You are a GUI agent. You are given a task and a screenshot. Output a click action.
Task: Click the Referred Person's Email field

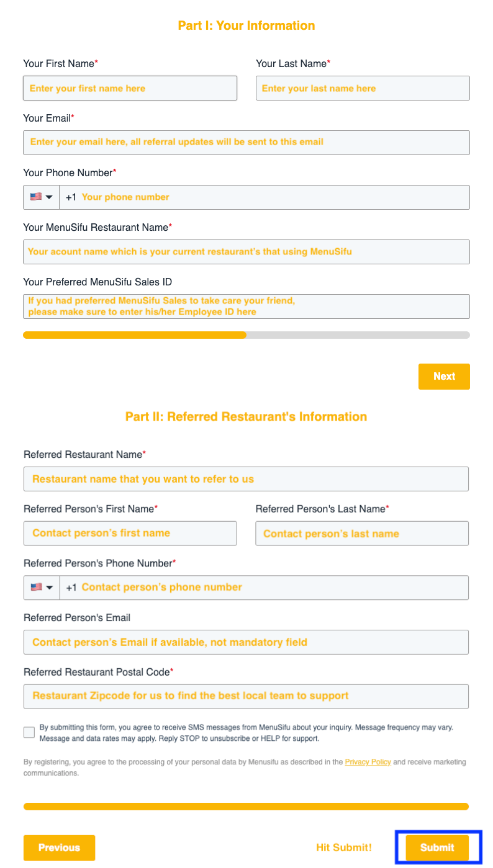pos(246,642)
